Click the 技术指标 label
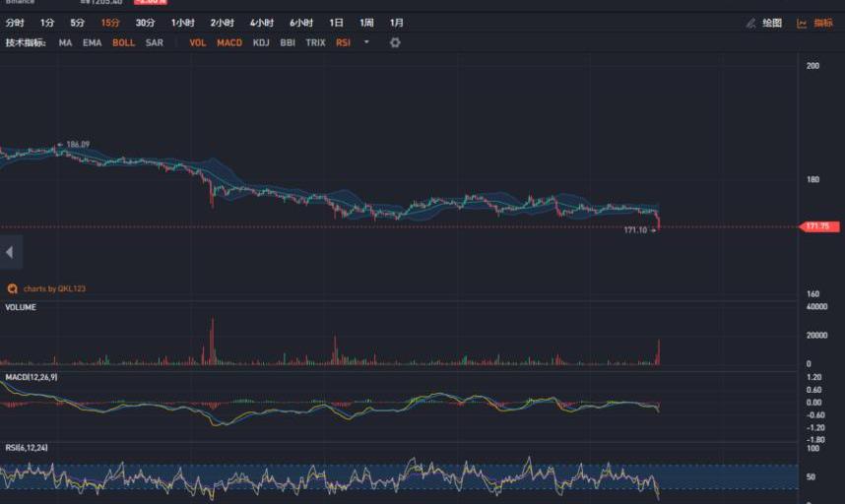This screenshot has width=845, height=504. [x=26, y=42]
